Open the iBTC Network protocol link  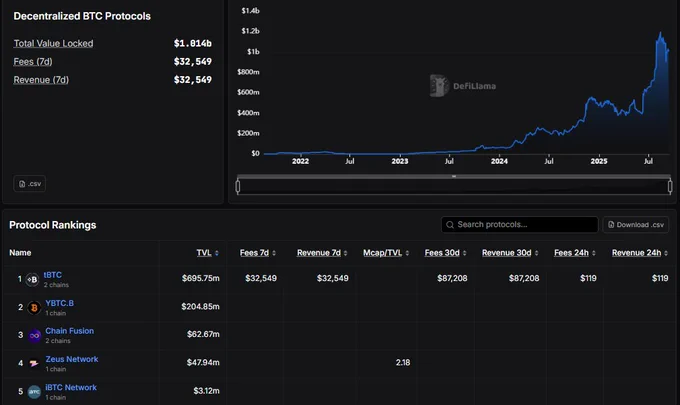coord(71,387)
